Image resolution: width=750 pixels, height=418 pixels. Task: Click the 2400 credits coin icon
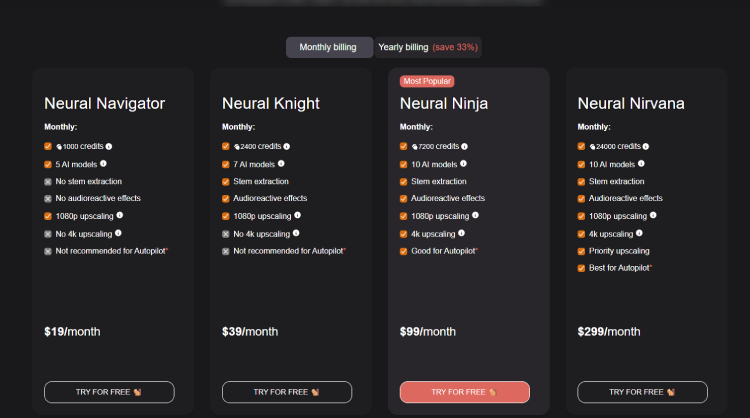coord(237,147)
